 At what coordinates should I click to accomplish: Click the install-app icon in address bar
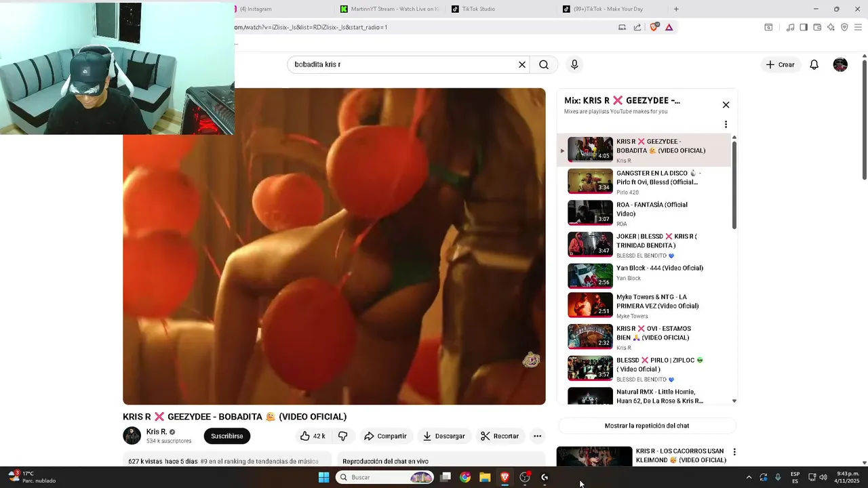(x=622, y=27)
